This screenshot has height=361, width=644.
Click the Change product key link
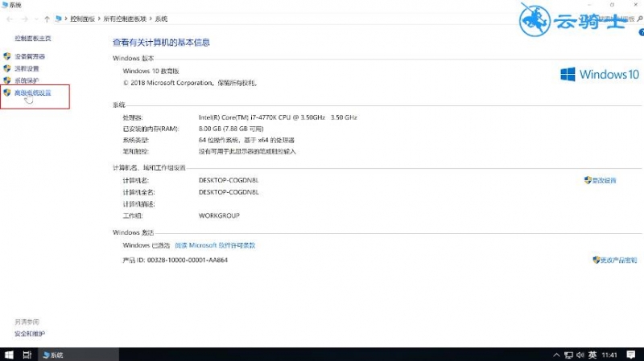click(618, 260)
